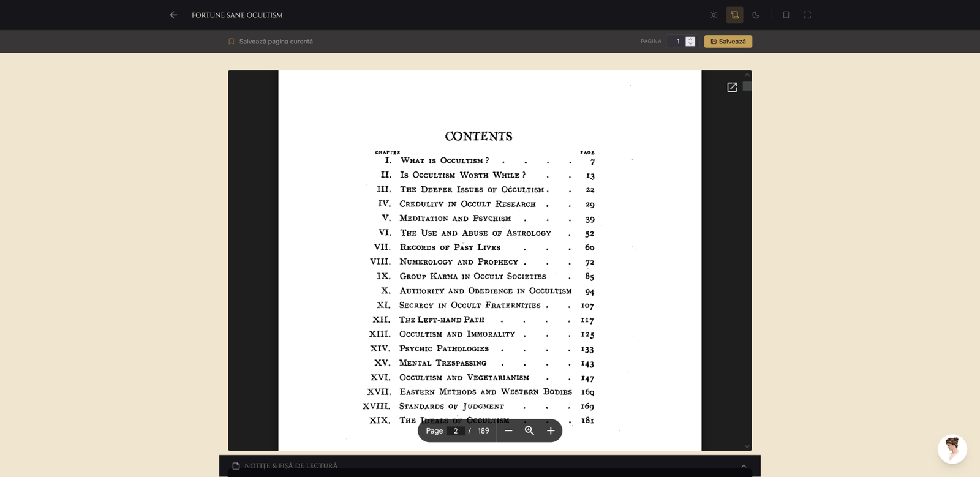Click "Meditation and Psychism" entry
This screenshot has width=980, height=477.
click(455, 219)
